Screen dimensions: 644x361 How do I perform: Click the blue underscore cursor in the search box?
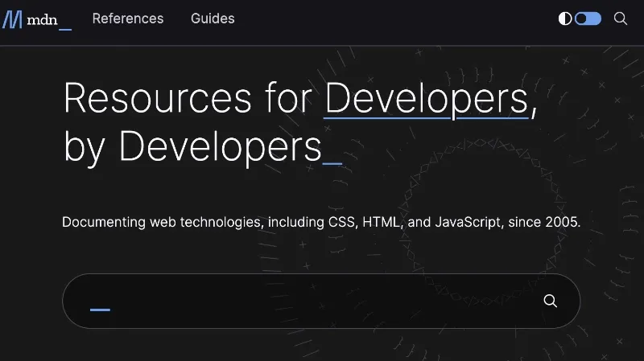click(x=100, y=310)
